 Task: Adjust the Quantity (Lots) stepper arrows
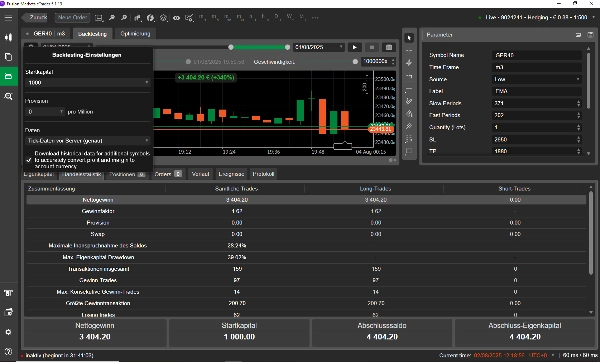(x=578, y=127)
